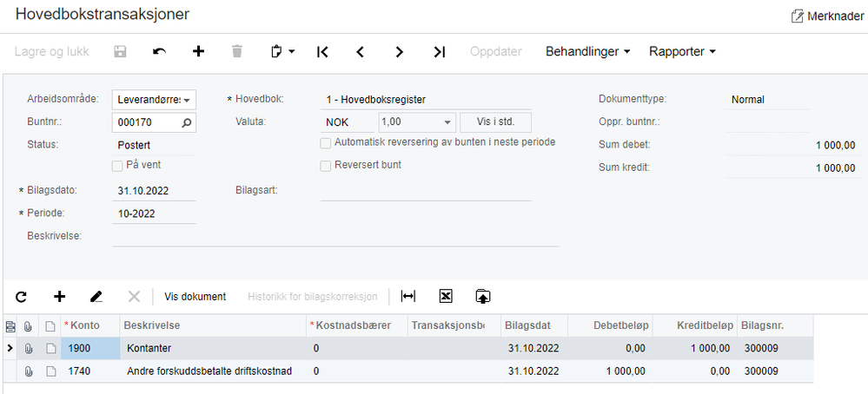Click the Oppdater button
Image resolution: width=868 pixels, height=394 pixels.
495,51
